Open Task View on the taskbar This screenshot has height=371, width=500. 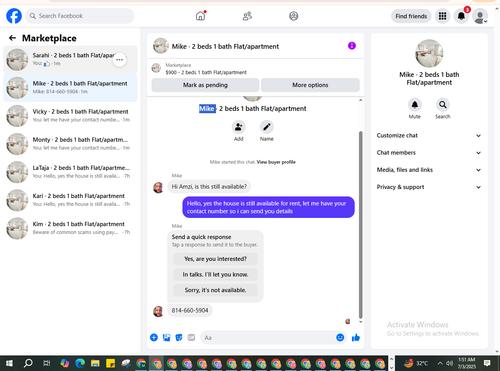(47, 363)
